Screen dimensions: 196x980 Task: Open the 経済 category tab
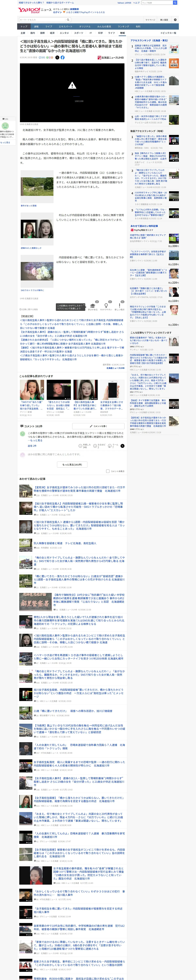point(52,33)
